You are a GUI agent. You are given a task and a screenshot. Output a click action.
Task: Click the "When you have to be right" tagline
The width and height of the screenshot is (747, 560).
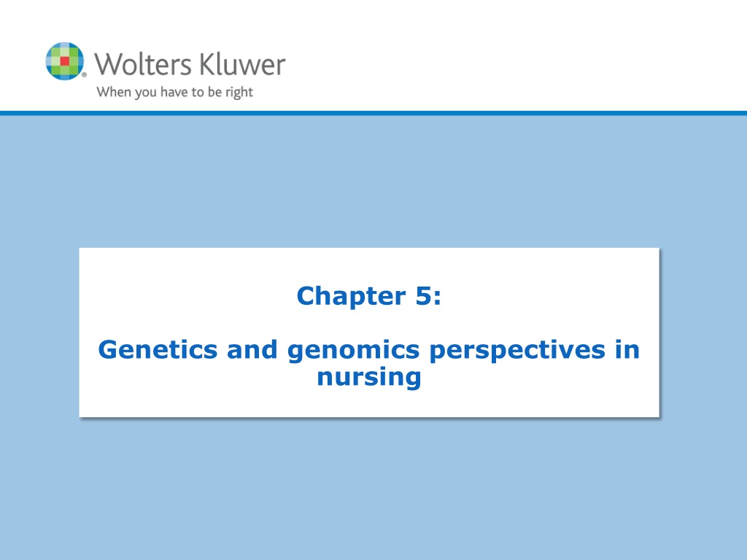click(x=174, y=92)
